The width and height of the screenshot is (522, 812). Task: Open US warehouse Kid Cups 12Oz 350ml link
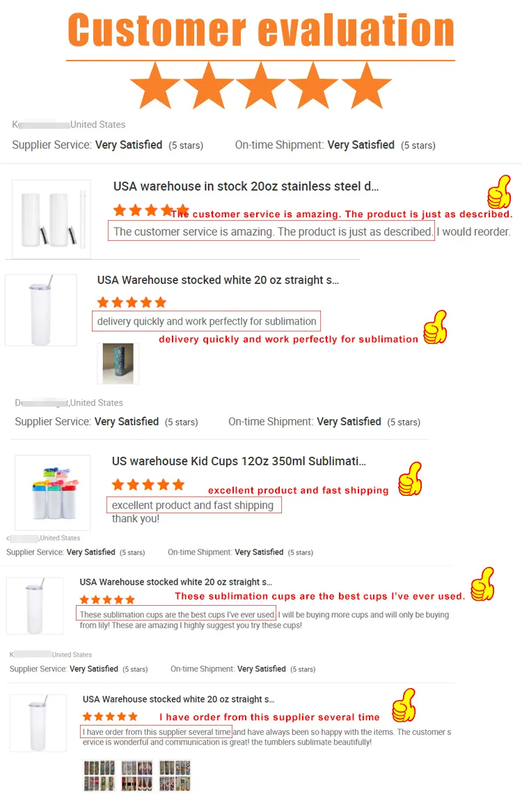click(239, 461)
